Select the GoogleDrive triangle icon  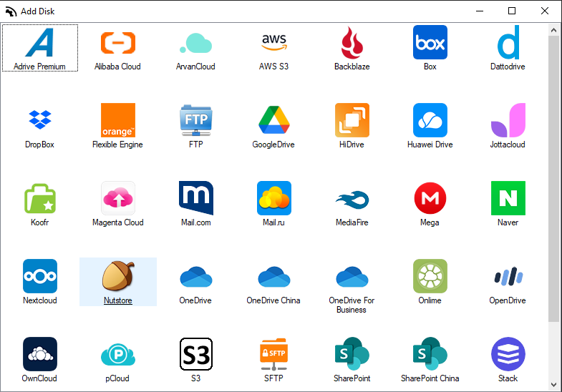coord(274,120)
